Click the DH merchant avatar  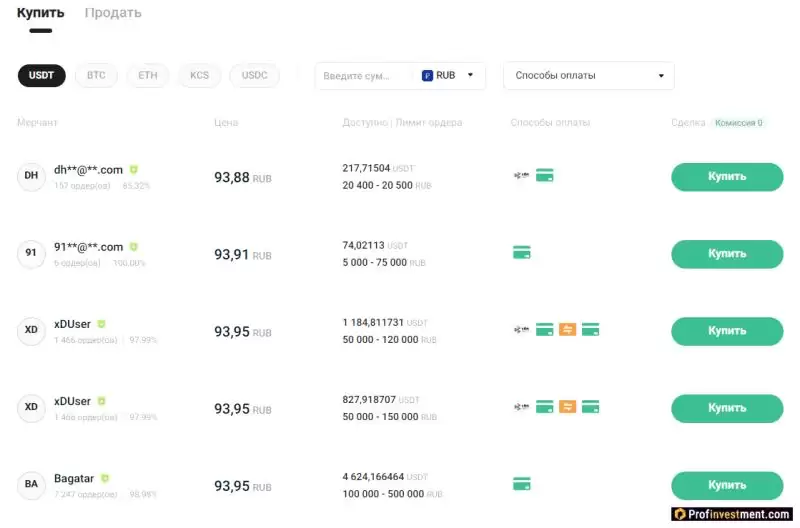tap(31, 176)
